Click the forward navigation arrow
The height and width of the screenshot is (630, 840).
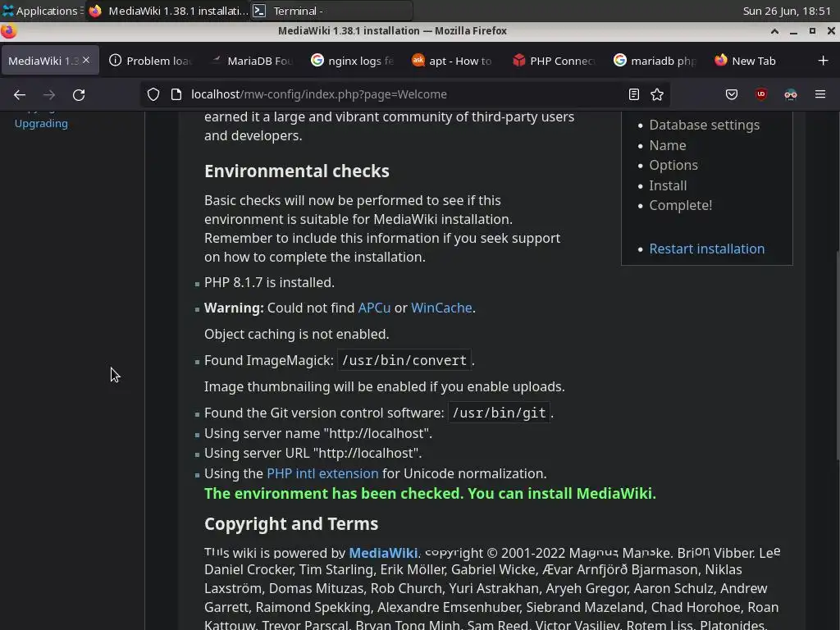tap(48, 95)
